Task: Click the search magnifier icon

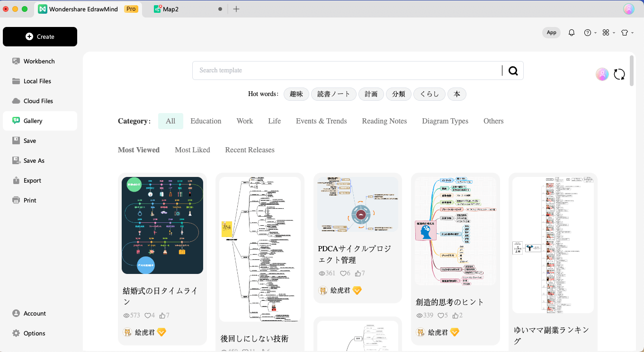Action: coord(513,70)
